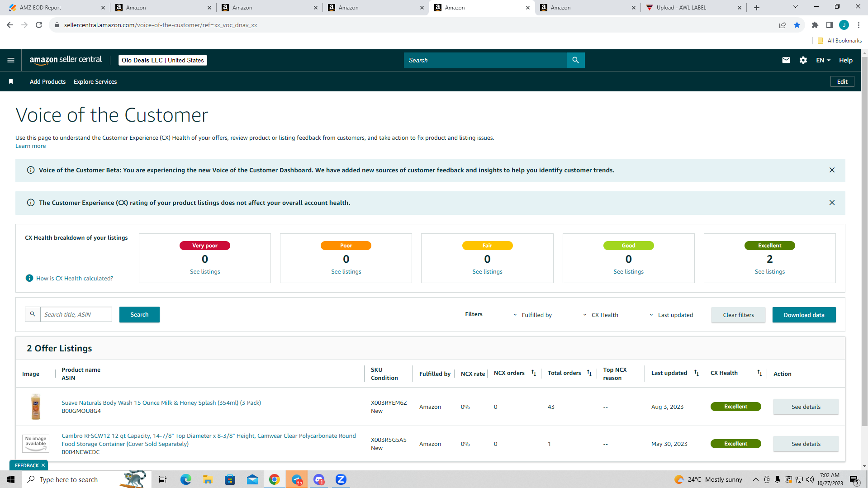Click the Search button for listings
The width and height of the screenshot is (868, 488).
139,314
